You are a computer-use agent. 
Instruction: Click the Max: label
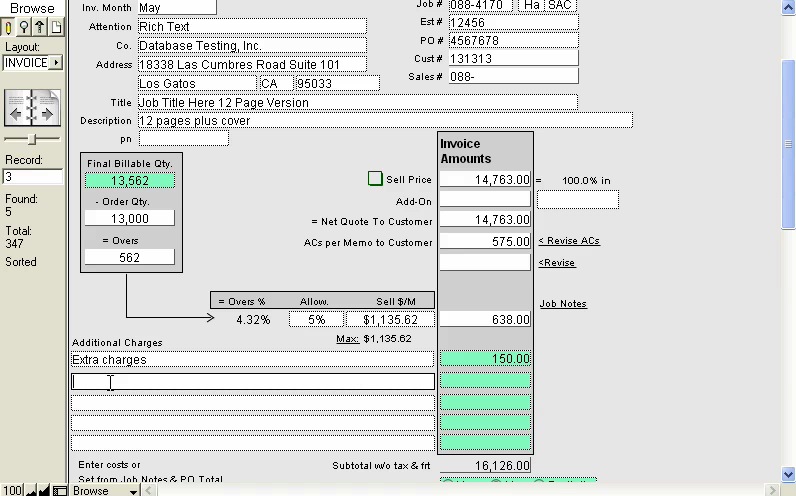point(347,339)
